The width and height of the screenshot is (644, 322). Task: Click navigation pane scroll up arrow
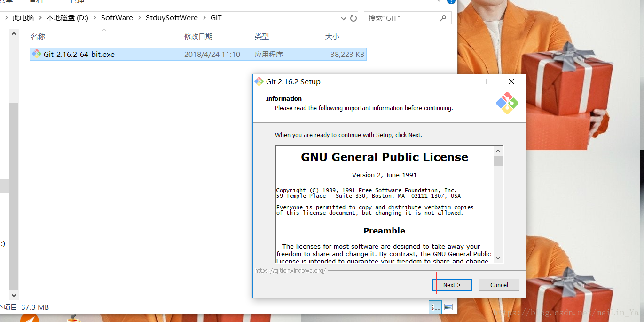[14, 34]
